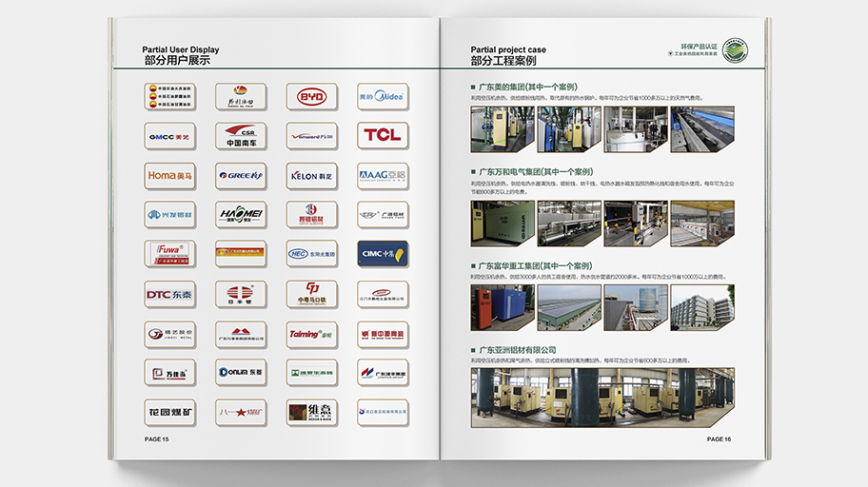
Task: Click the 'PAGE 16' page number
Action: 719,439
